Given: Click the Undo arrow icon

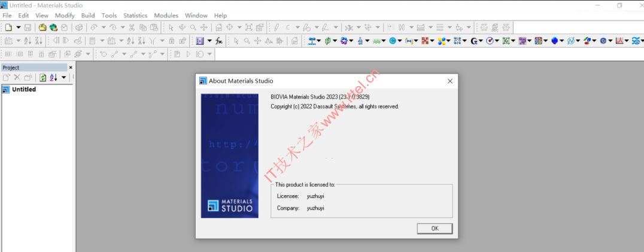Looking at the screenshot, I should point(93,28).
